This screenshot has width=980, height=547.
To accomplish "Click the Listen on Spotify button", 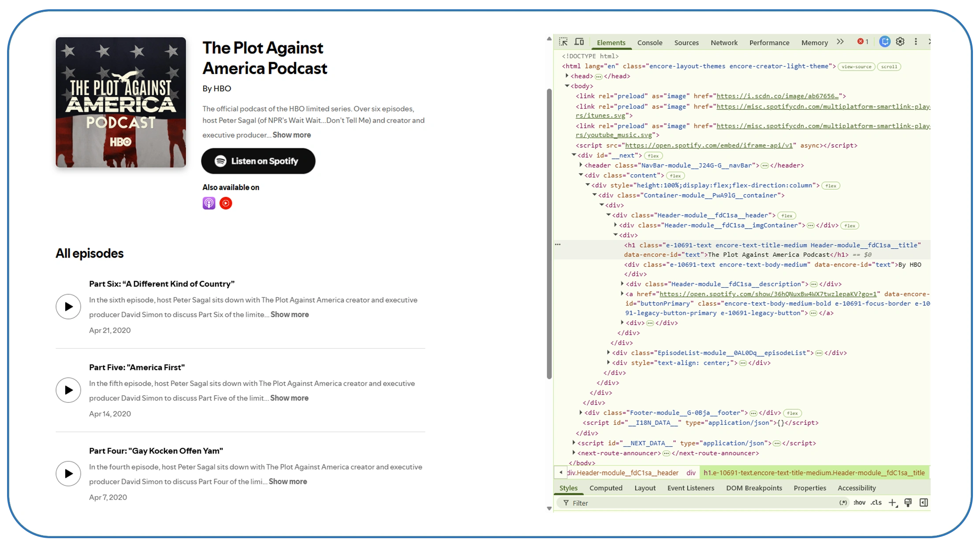I will 258,161.
